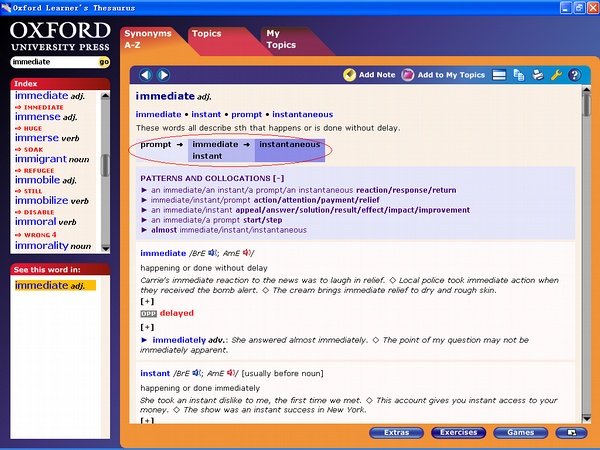Screen dimensions: 600x450
Task: Collapse Patterns and Collocations with [-]
Action: (x=279, y=178)
